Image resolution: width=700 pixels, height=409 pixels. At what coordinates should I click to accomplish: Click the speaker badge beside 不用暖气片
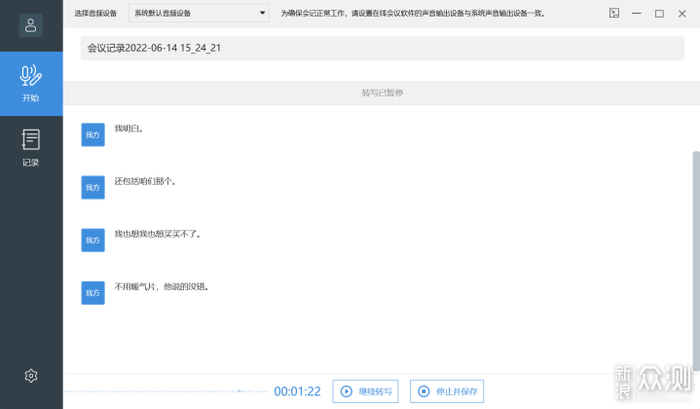tap(93, 293)
